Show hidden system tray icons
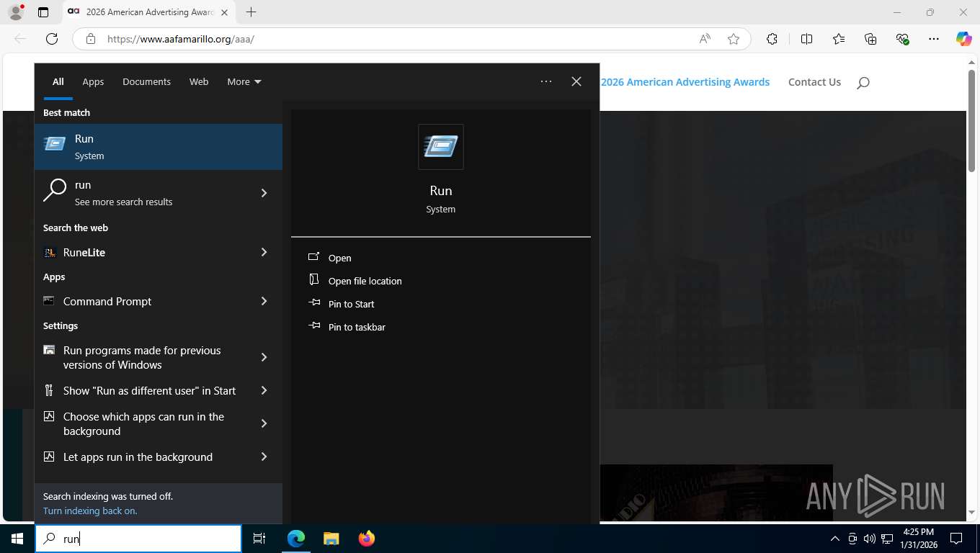980x553 pixels. 835,539
